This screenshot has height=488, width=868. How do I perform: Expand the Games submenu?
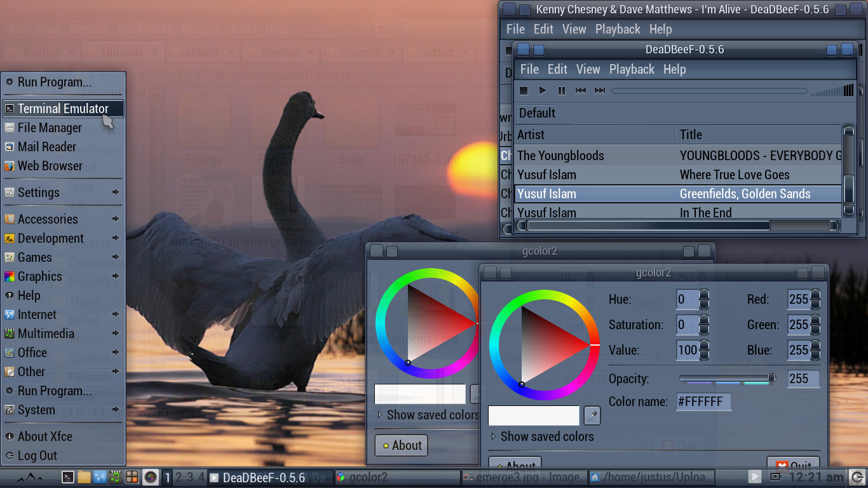63,257
